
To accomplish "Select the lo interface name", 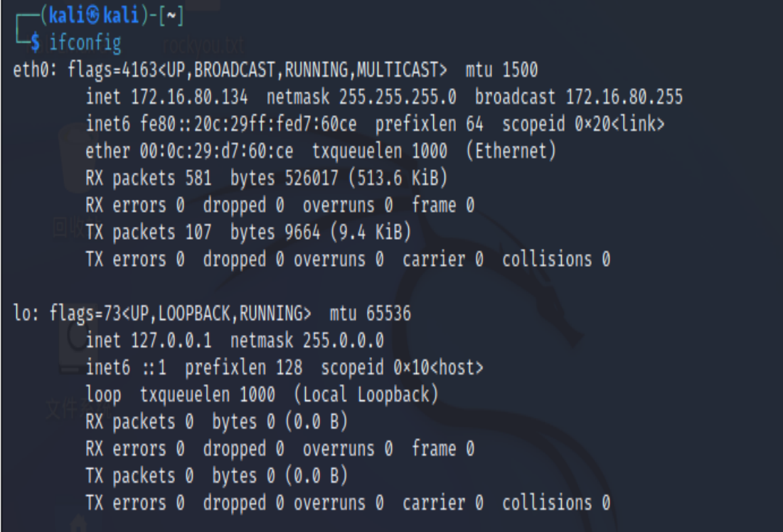I will click(22, 314).
